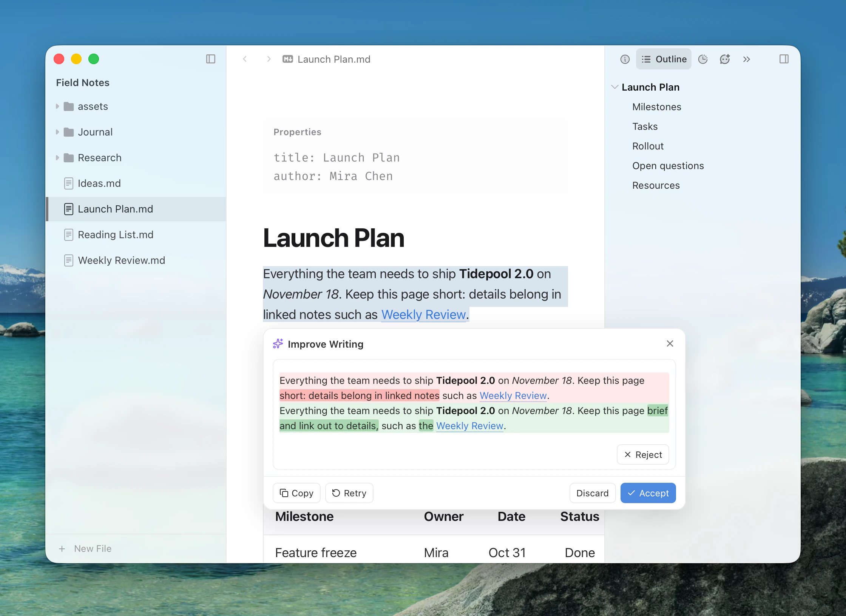Jump to Open questions in outline
Image resolution: width=846 pixels, height=616 pixels.
(x=668, y=166)
